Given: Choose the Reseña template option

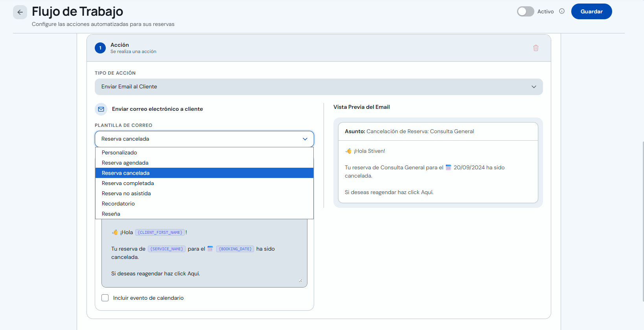Looking at the screenshot, I should 204,214.
